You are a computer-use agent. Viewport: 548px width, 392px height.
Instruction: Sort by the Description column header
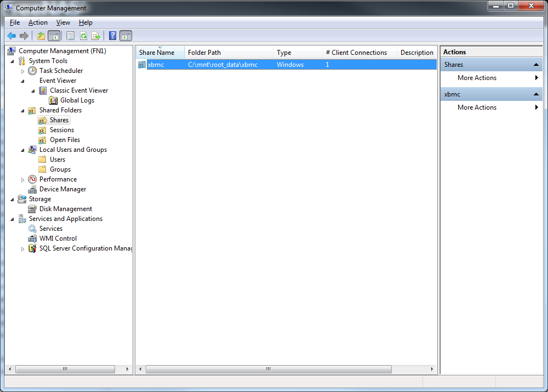point(416,53)
